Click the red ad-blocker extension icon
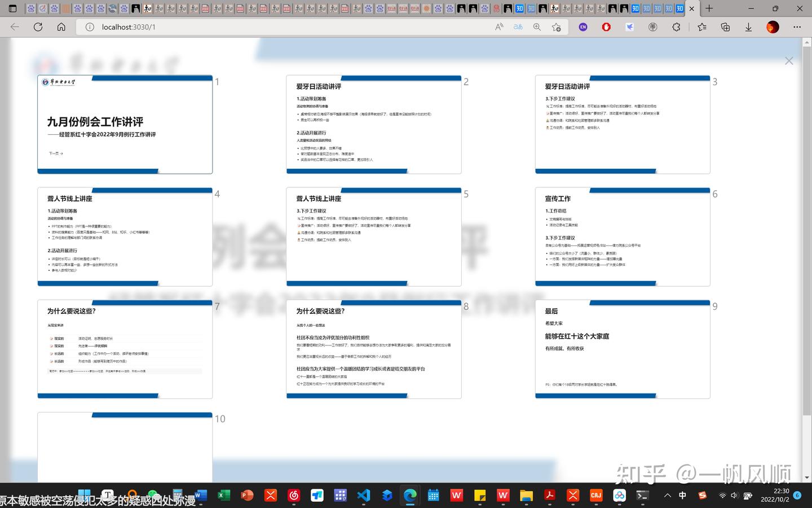This screenshot has height=508, width=812. tap(606, 27)
